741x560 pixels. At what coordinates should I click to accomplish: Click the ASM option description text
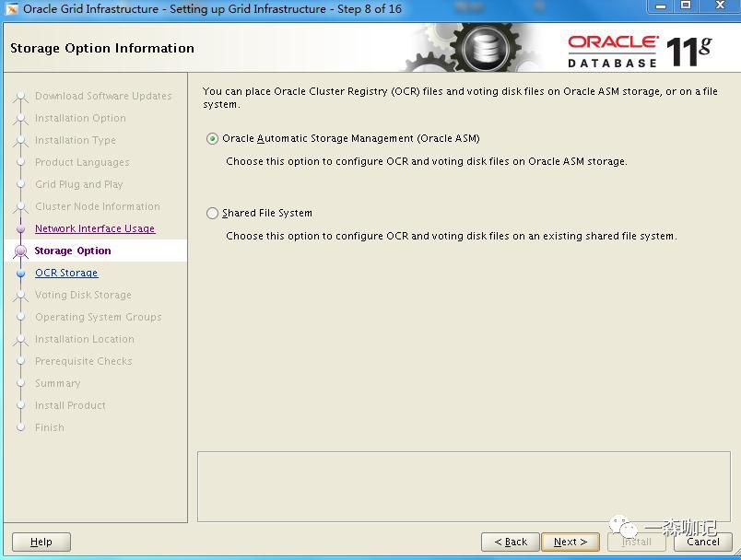click(427, 161)
